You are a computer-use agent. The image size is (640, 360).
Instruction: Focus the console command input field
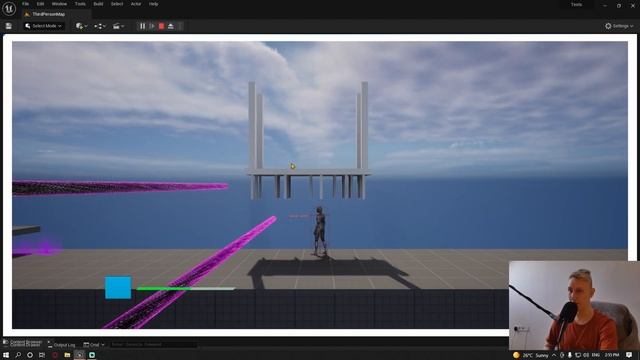153,345
